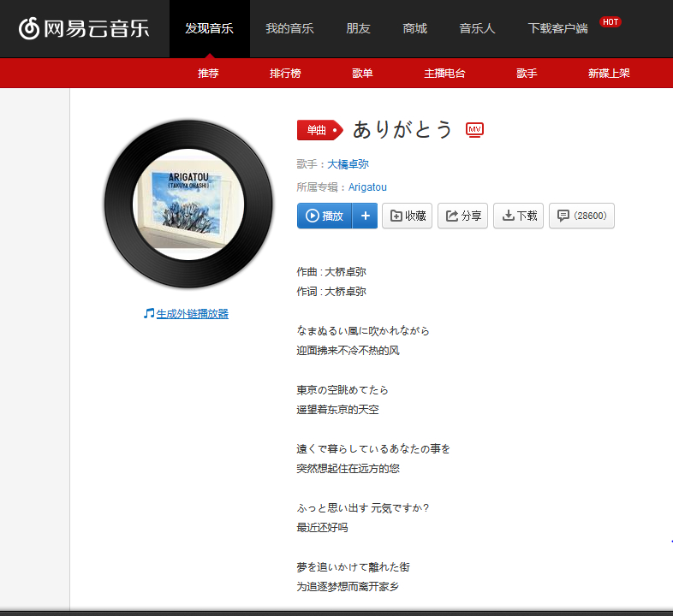Select the 推荐 sub-navigation item
Image resolution: width=673 pixels, height=616 pixels.
tap(208, 74)
